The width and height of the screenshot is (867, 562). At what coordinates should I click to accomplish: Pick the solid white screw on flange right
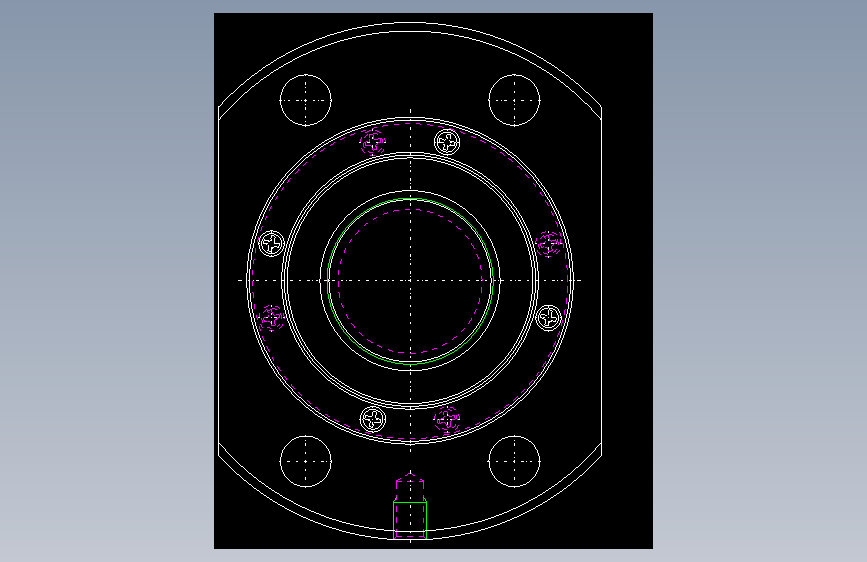coord(549,318)
